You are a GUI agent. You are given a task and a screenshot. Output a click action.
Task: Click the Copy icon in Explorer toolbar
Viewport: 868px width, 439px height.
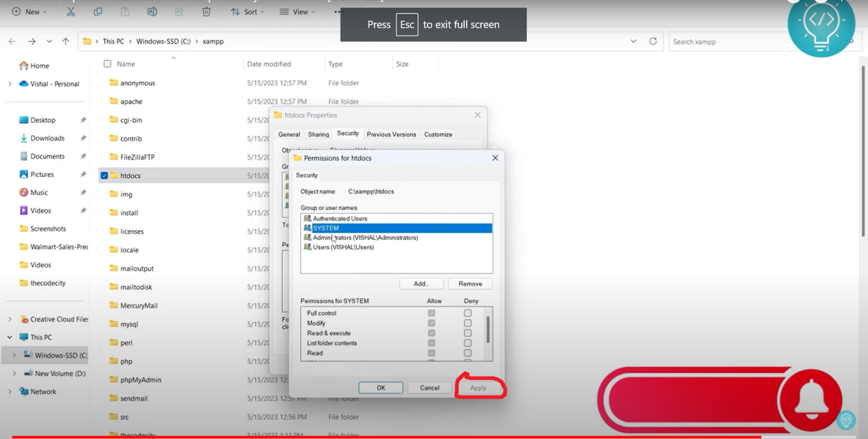coord(98,11)
